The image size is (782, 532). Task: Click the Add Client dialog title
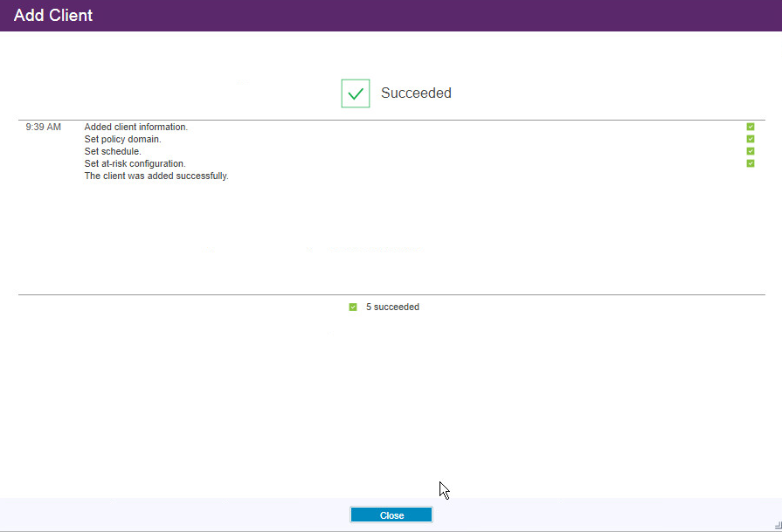(x=53, y=16)
